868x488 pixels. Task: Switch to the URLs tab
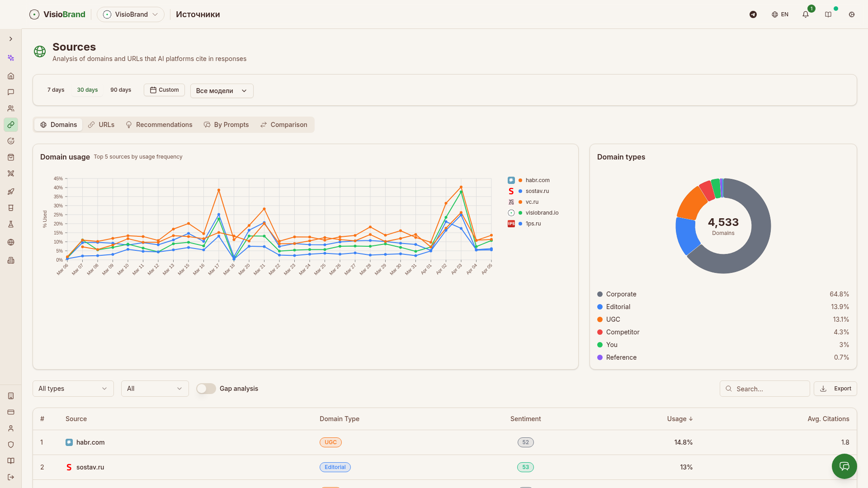pyautogui.click(x=101, y=125)
